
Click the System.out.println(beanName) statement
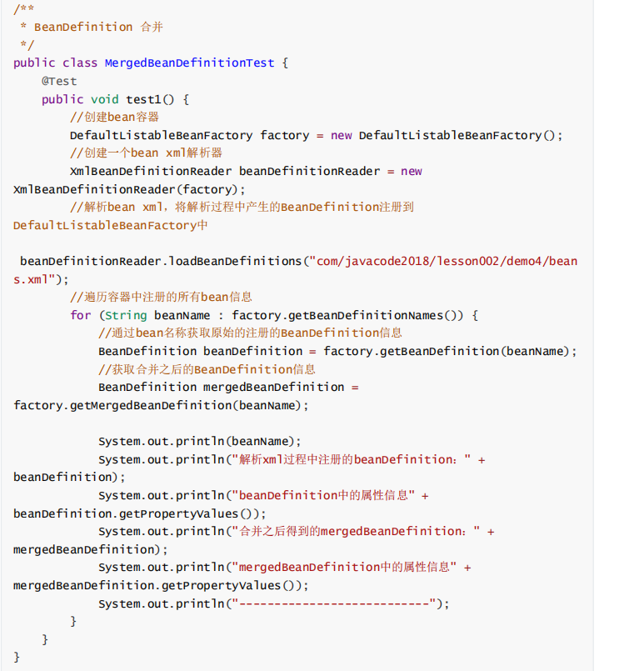200,441
